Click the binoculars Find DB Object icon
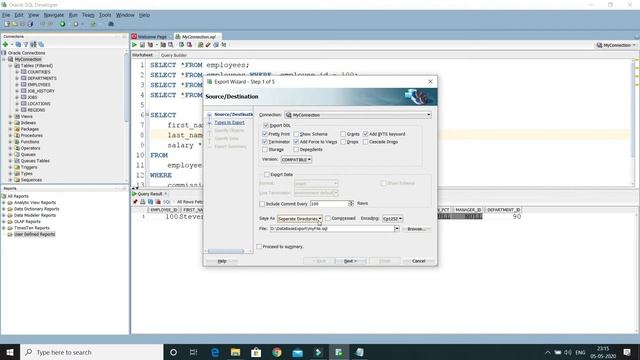 [111, 24]
